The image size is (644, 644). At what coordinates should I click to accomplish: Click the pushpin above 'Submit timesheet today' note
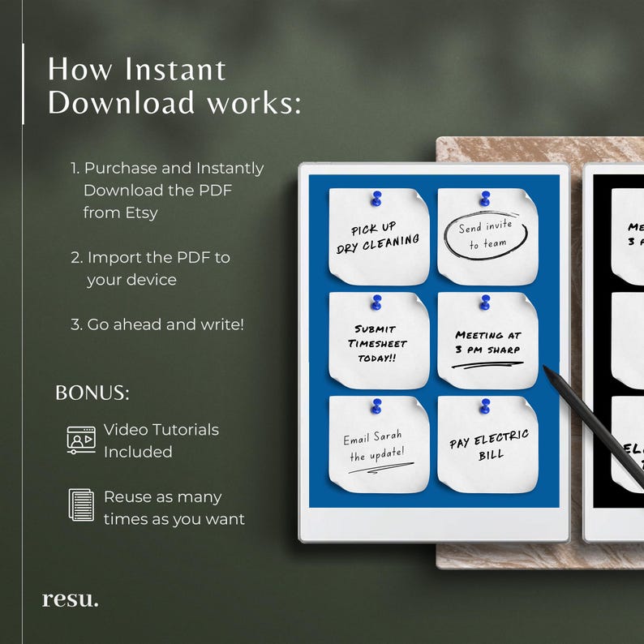click(376, 303)
